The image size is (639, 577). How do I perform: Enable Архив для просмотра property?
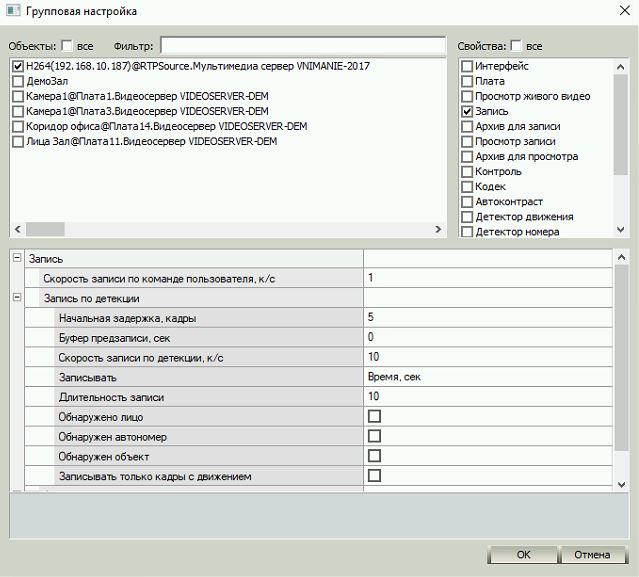tap(467, 156)
